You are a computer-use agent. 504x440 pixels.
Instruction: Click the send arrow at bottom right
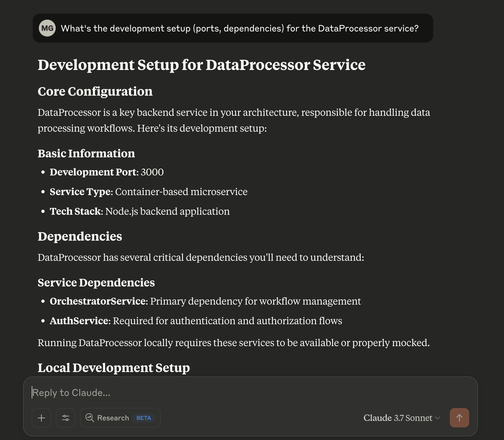(x=459, y=418)
